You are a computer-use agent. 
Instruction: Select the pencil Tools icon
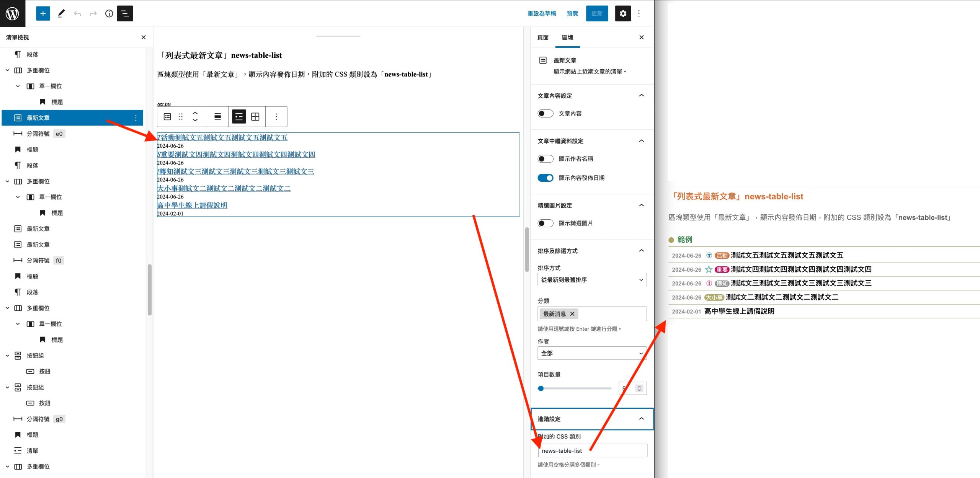61,13
